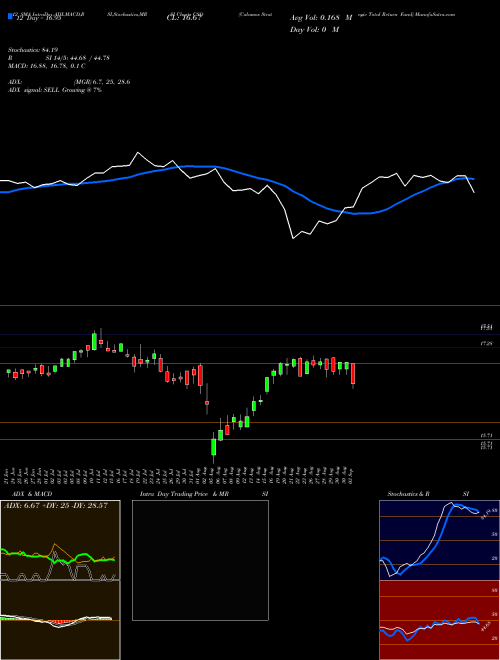Click the 'Stochastics & R' panel title
This screenshot has height=660, width=500.
coord(408,494)
